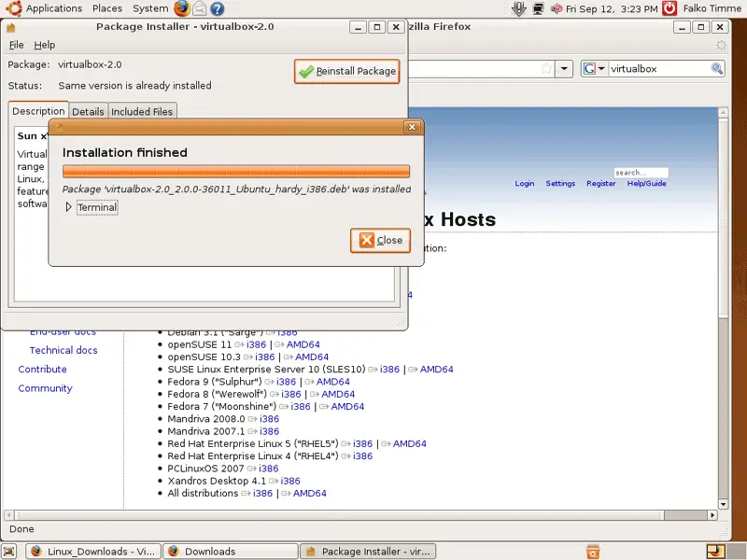
Task: Open the Trash icon in bottom panel
Action: pos(593,552)
